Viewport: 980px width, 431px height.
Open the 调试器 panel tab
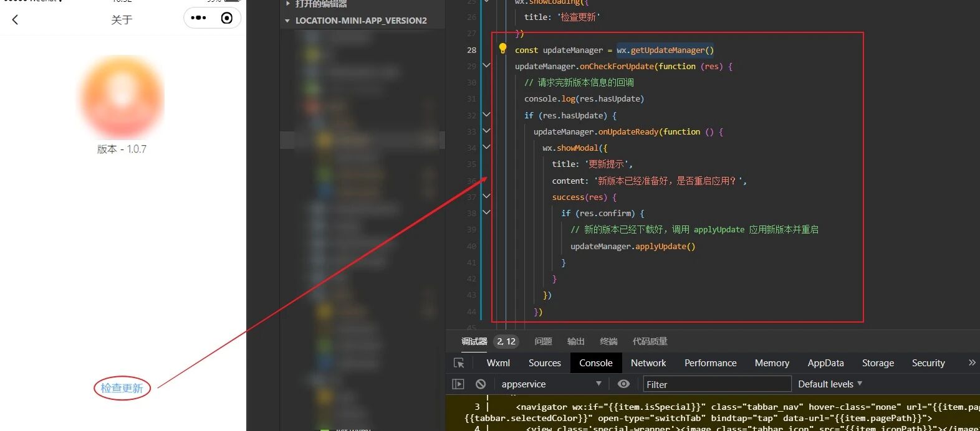474,341
